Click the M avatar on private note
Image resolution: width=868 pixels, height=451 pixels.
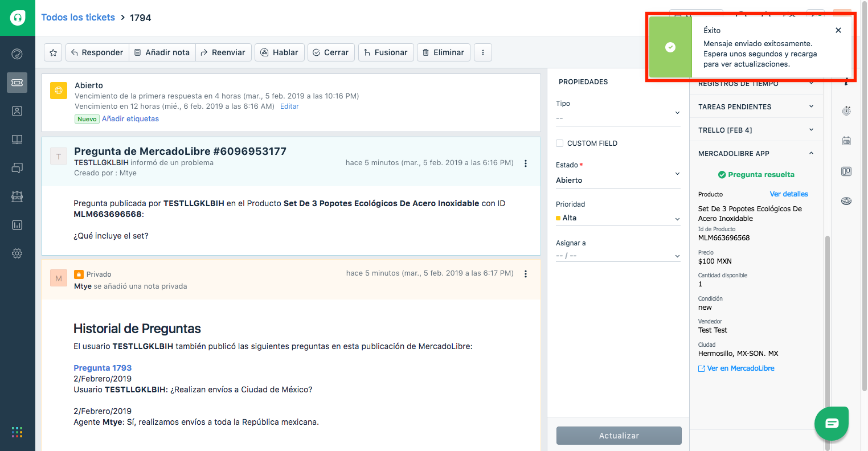pos(59,278)
